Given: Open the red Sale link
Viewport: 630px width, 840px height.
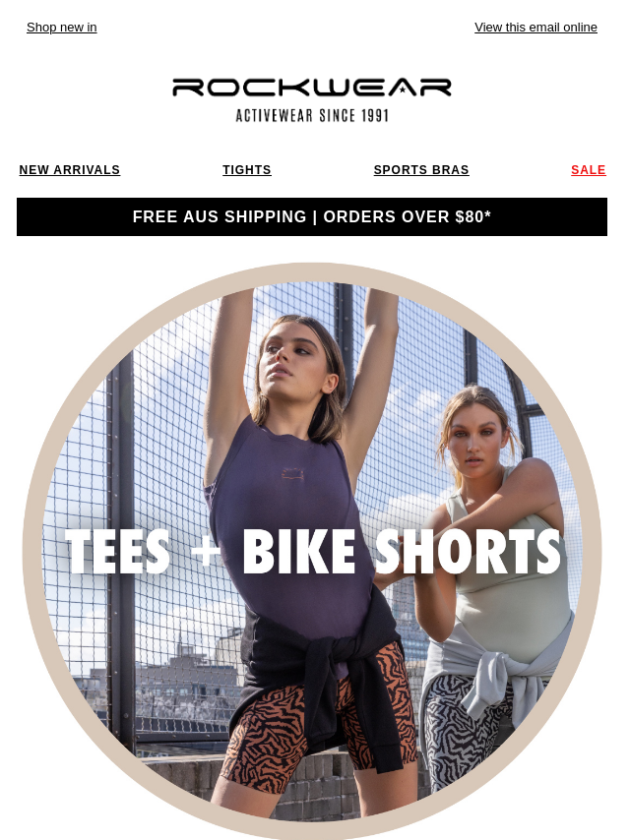Looking at the screenshot, I should pos(589,170).
